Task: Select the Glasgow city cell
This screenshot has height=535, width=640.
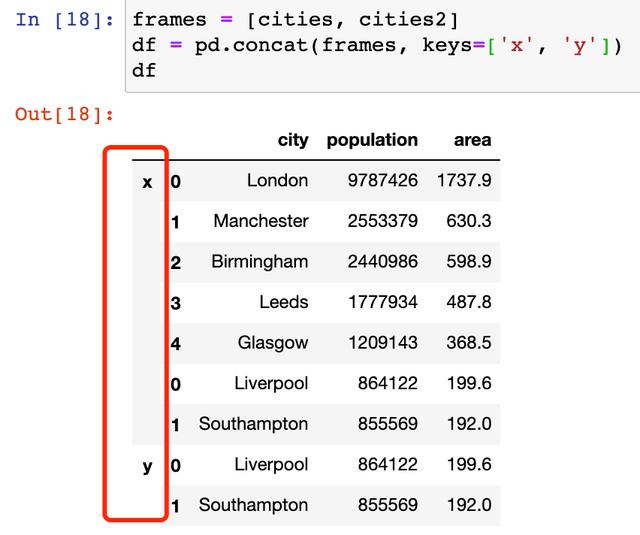Action: pyautogui.click(x=273, y=343)
